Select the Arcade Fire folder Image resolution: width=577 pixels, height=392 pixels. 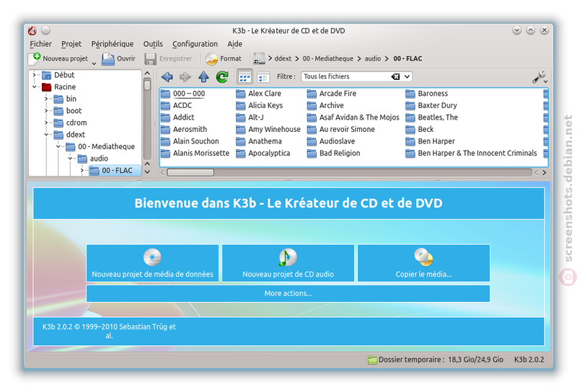(332, 94)
